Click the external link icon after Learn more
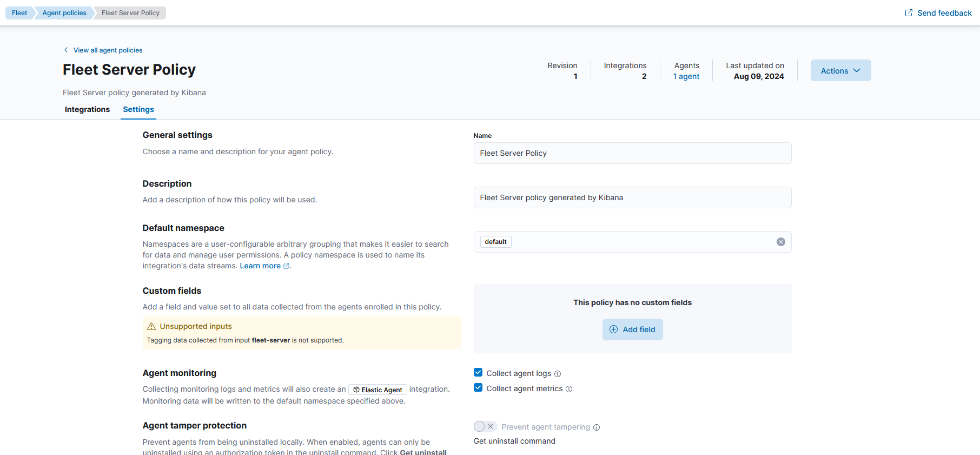The image size is (980, 455). (286, 266)
